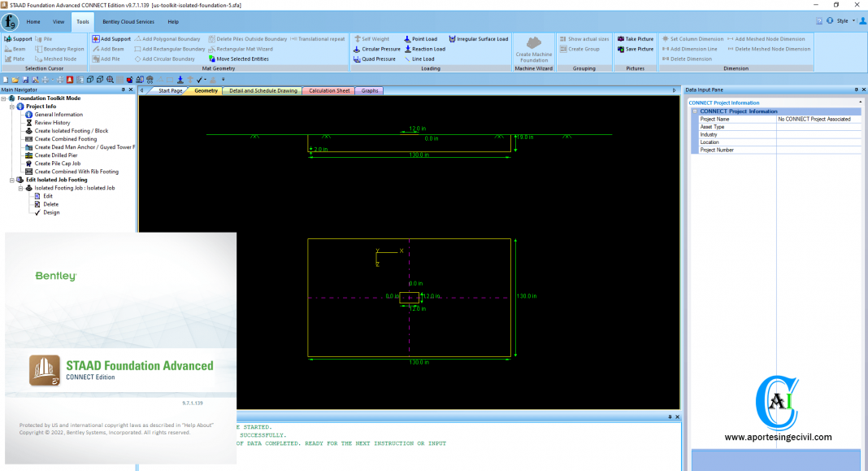Select the Self Weight load option
868x471 pixels.
375,39
